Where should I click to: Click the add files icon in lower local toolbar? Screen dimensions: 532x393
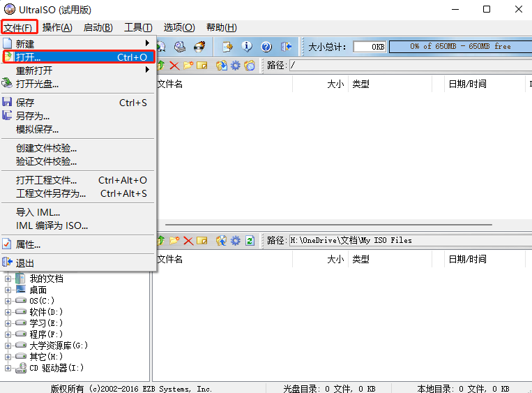(222, 241)
